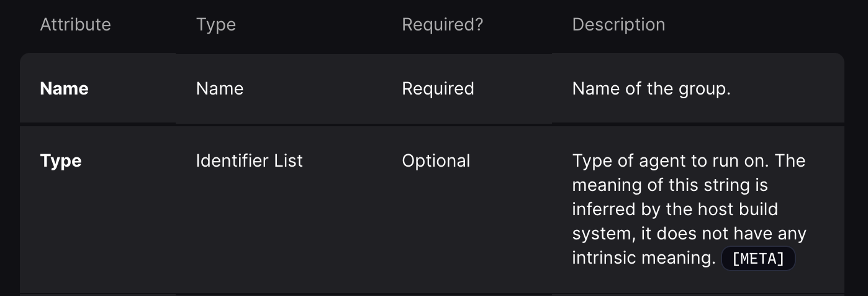Click the Type column header
Screen dimensions: 868x296
(215, 25)
